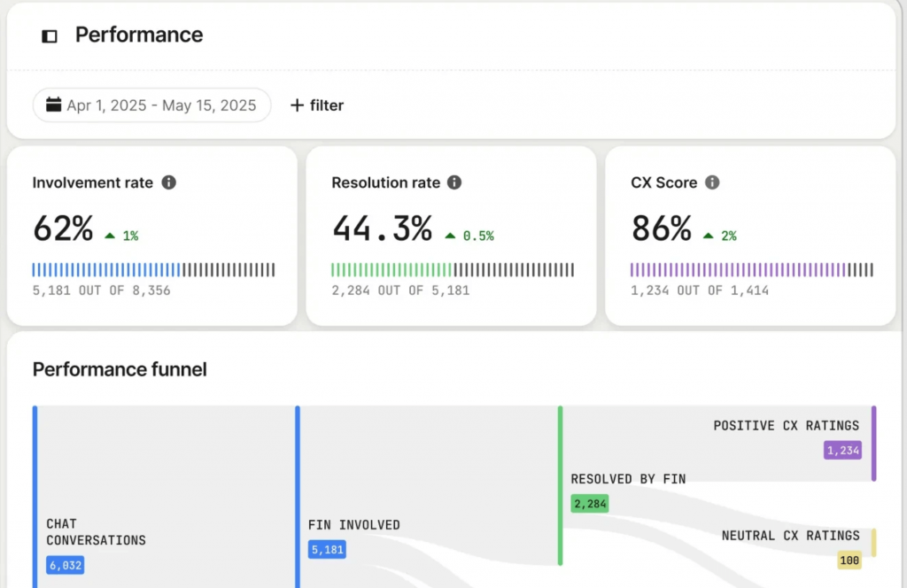Click the 2,284 RESOLVED BY FIN badge
Viewport: 907px width, 588px height.
point(587,503)
